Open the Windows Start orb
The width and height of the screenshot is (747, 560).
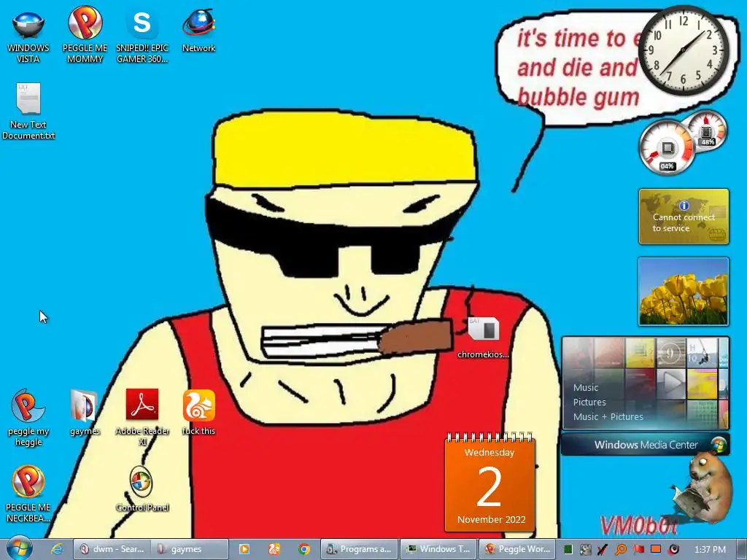point(19,548)
